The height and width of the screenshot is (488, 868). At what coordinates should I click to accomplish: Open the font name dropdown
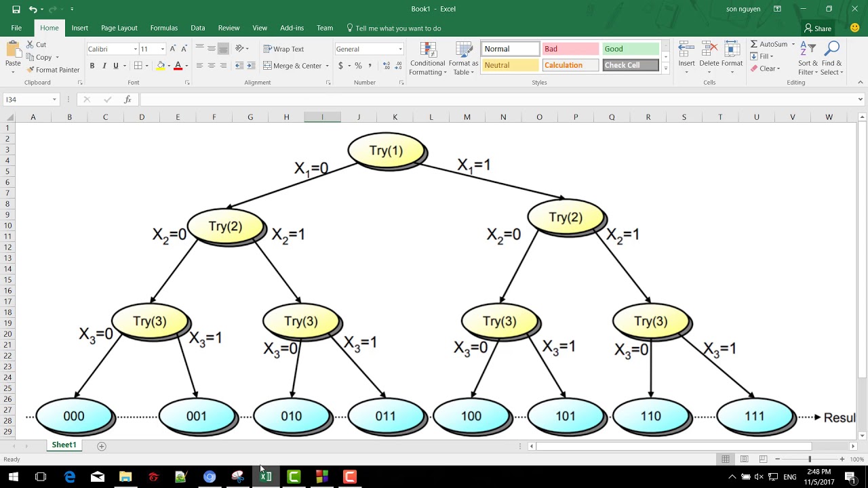[135, 49]
